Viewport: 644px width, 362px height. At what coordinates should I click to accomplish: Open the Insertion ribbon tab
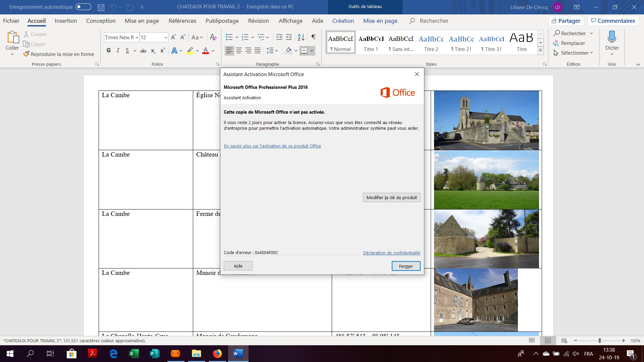[66, 21]
